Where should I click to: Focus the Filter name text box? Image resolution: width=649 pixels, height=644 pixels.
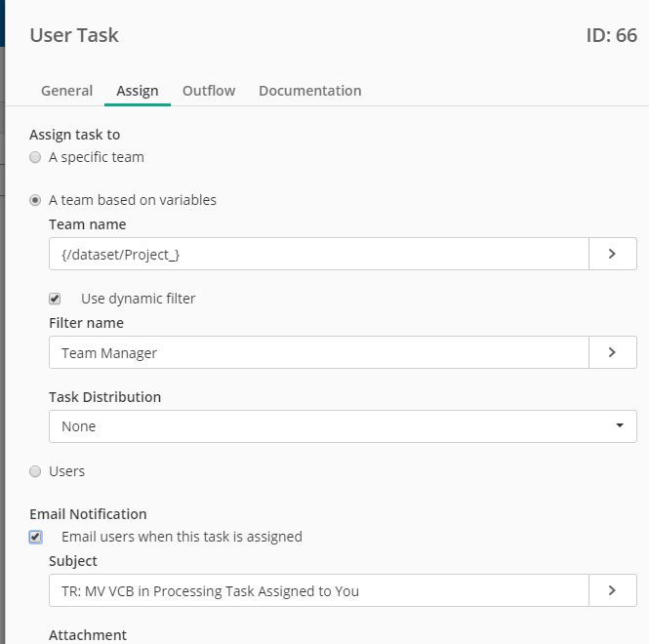[318, 352]
